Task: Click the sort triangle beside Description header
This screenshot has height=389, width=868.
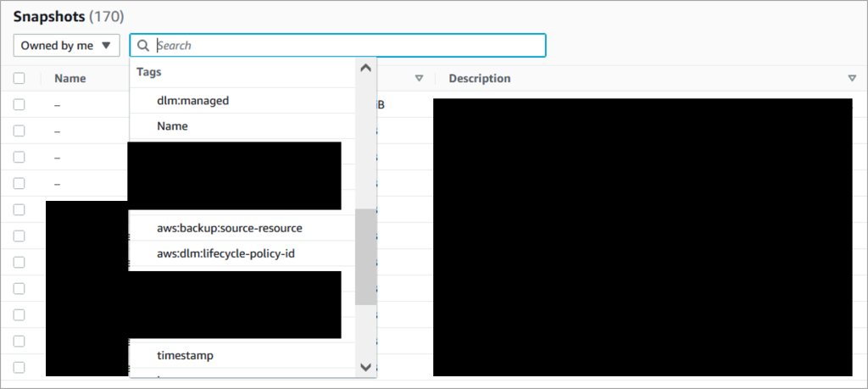Action: 852,79
